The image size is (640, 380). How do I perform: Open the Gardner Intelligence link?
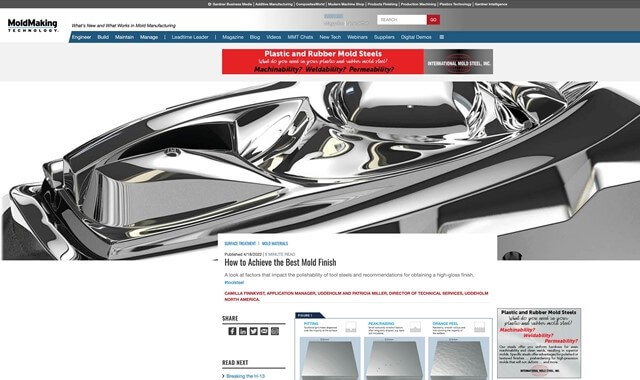point(491,4)
